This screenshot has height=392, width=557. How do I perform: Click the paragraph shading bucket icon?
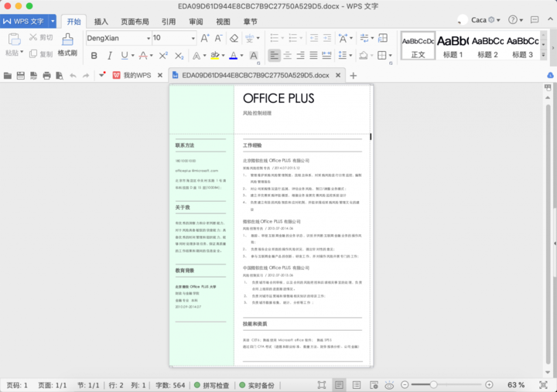364,56
